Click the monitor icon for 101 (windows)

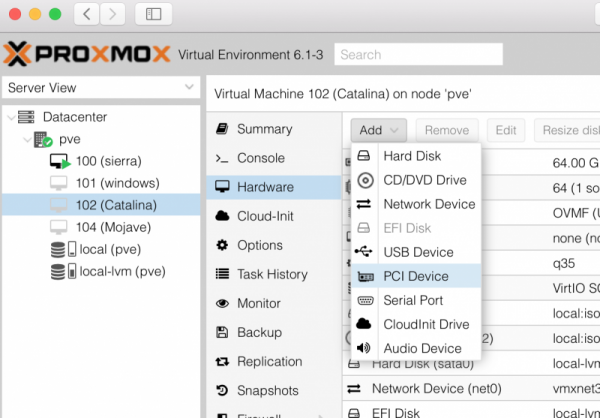pos(59,183)
